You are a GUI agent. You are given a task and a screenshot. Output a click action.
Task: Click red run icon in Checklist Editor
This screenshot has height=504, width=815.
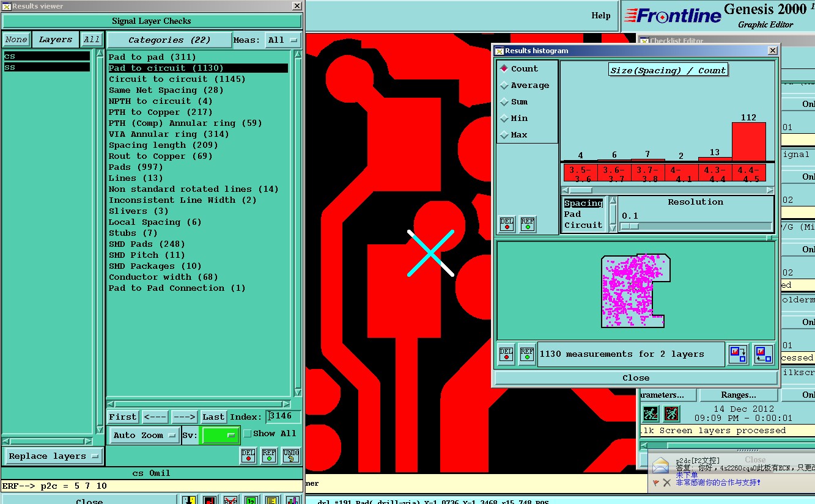click(671, 414)
